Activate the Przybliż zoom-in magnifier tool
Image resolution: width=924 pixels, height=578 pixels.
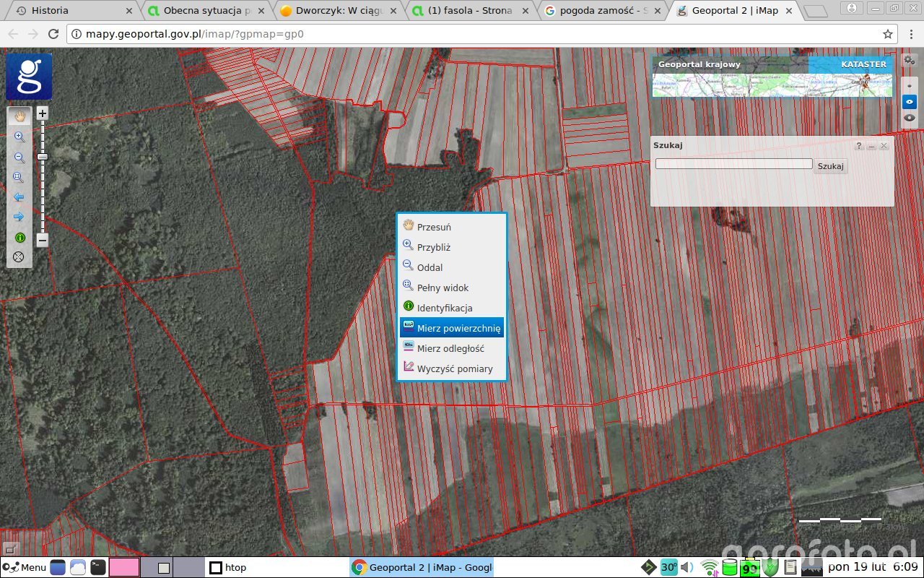19,137
